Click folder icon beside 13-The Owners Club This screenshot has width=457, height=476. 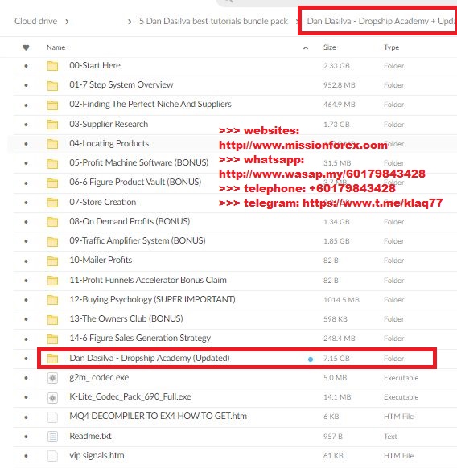tap(52, 319)
